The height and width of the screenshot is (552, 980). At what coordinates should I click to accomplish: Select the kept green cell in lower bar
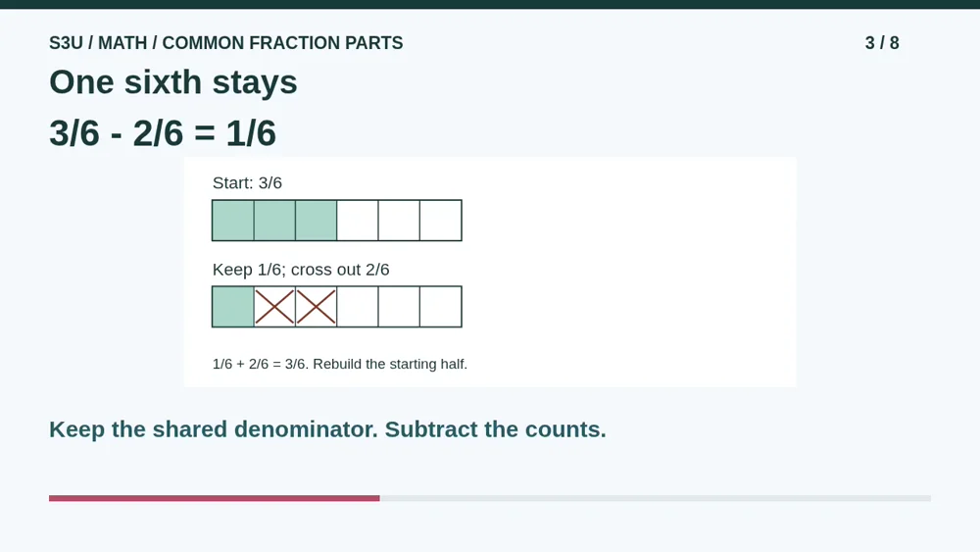coord(233,307)
